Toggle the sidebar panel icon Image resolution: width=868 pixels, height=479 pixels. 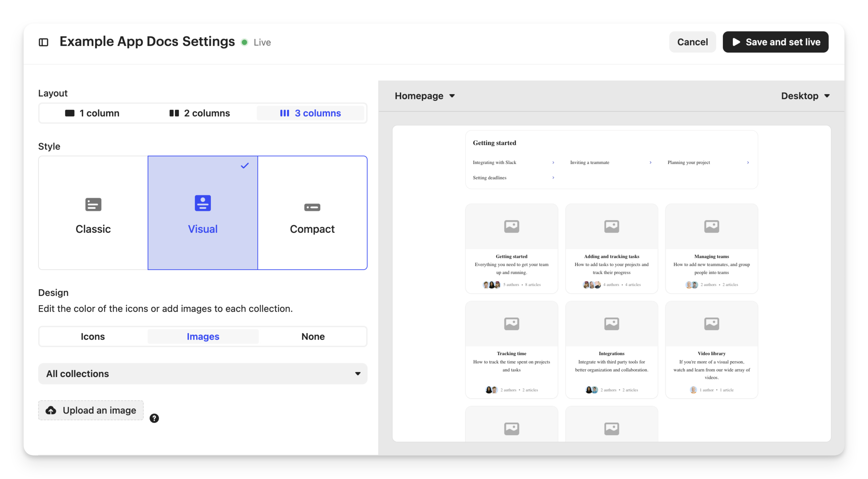click(x=44, y=43)
